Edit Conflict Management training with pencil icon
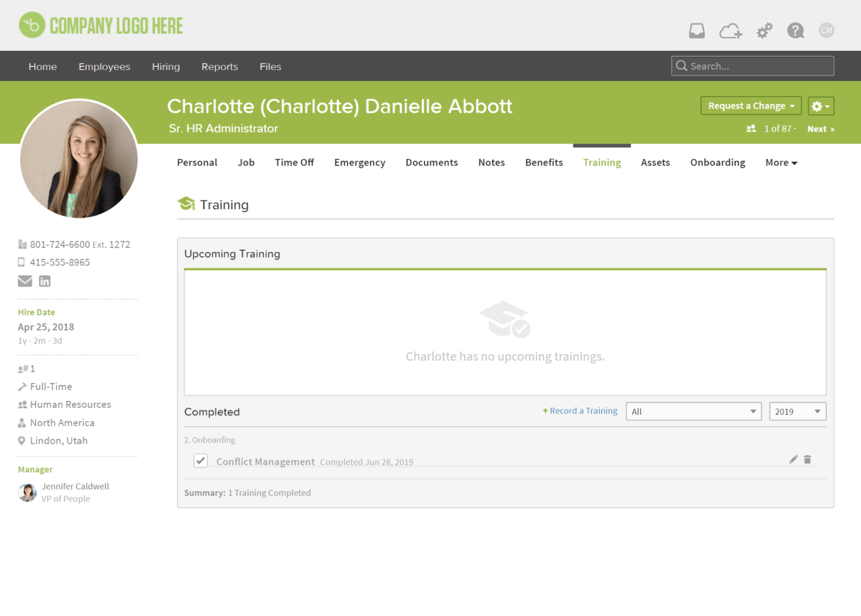The image size is (861, 616). click(793, 460)
